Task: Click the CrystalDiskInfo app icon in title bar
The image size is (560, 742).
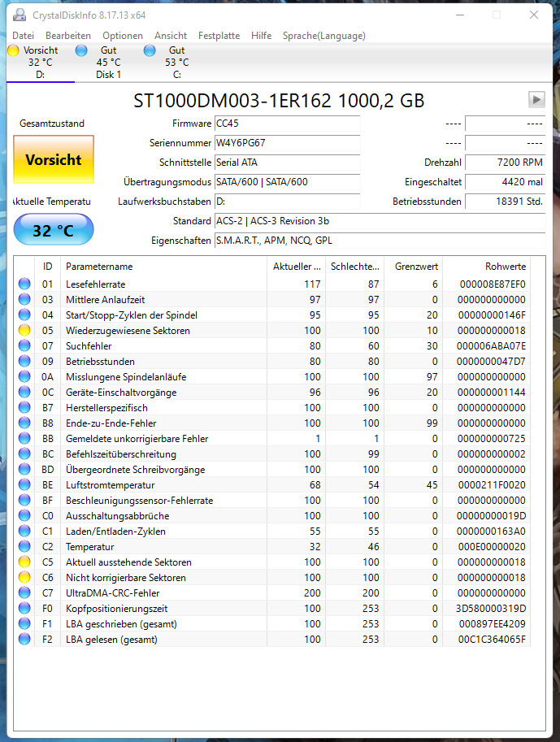Action: click(x=20, y=15)
